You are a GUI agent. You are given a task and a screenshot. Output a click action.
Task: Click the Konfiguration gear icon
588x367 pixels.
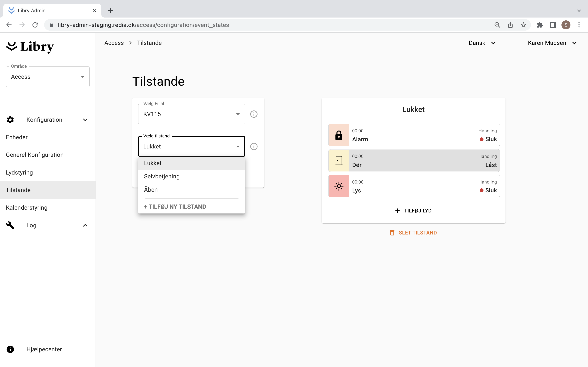click(x=10, y=120)
